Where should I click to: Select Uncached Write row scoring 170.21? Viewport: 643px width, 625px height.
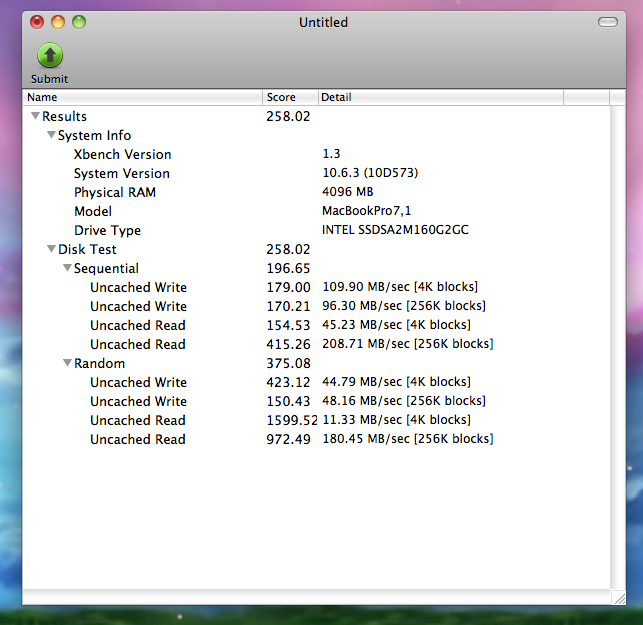316,306
